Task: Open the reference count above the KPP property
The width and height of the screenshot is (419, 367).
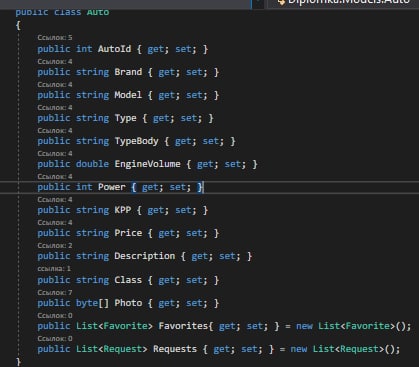Action: click(55, 199)
